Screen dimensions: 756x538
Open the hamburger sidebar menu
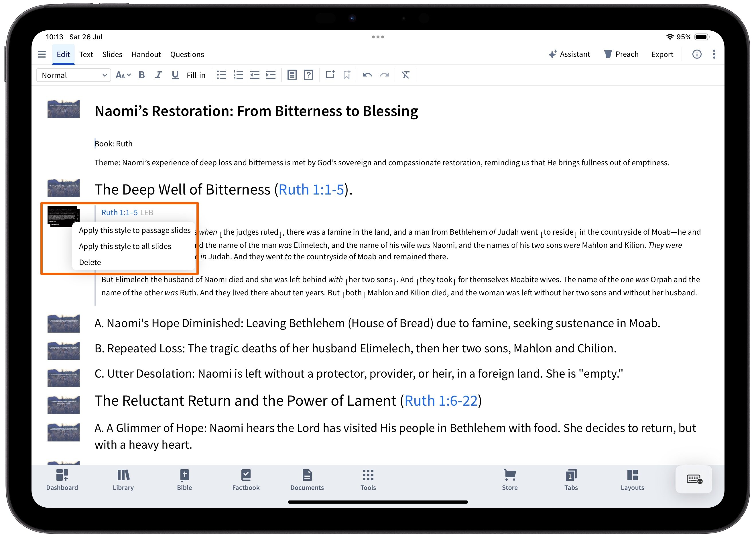(x=42, y=54)
